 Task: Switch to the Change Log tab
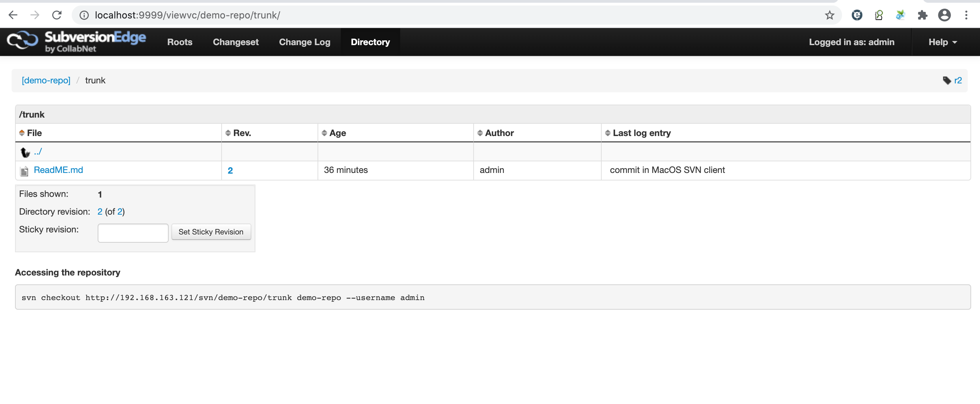click(304, 42)
